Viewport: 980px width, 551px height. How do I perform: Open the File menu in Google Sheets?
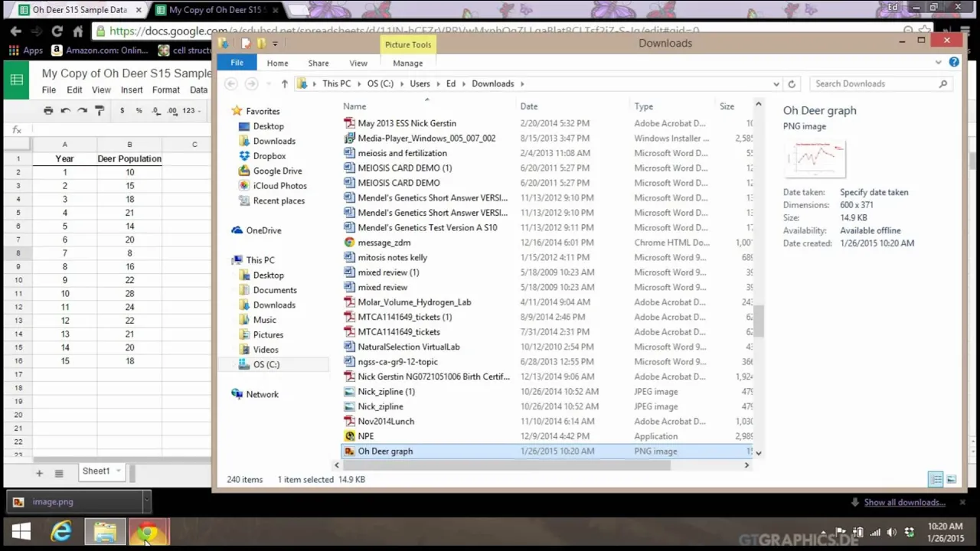[48, 90]
